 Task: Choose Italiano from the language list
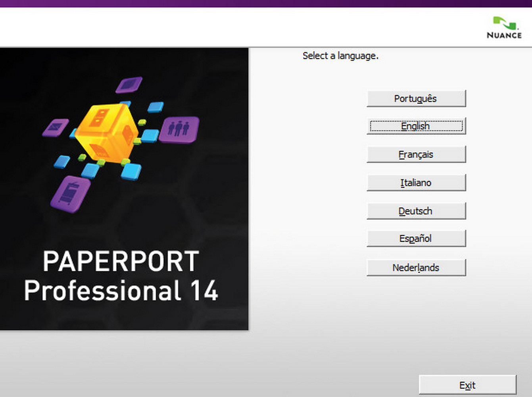[x=416, y=183]
